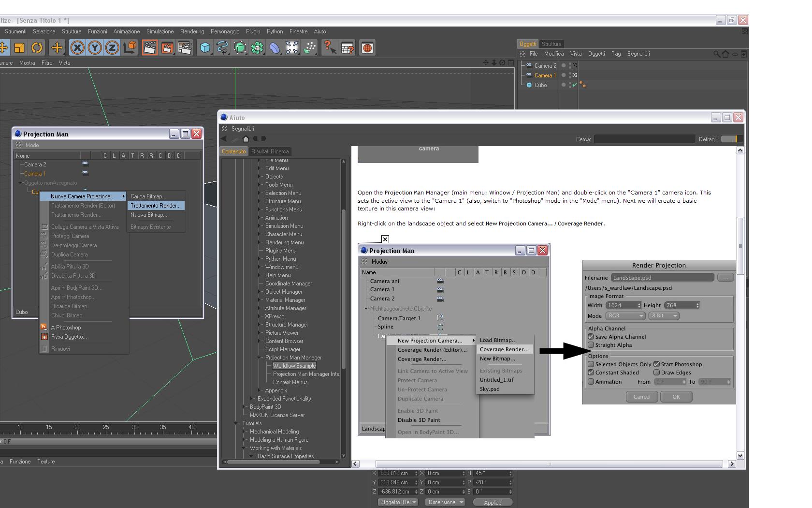Click the red question-mark context help icon
Image resolution: width=812 pixels, height=508 pixels.
click(x=330, y=47)
